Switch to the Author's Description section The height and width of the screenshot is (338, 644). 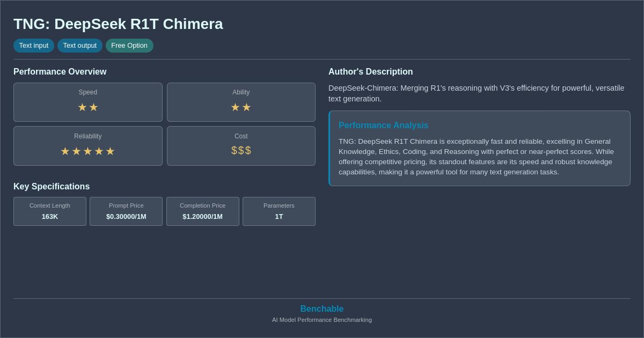[370, 71]
